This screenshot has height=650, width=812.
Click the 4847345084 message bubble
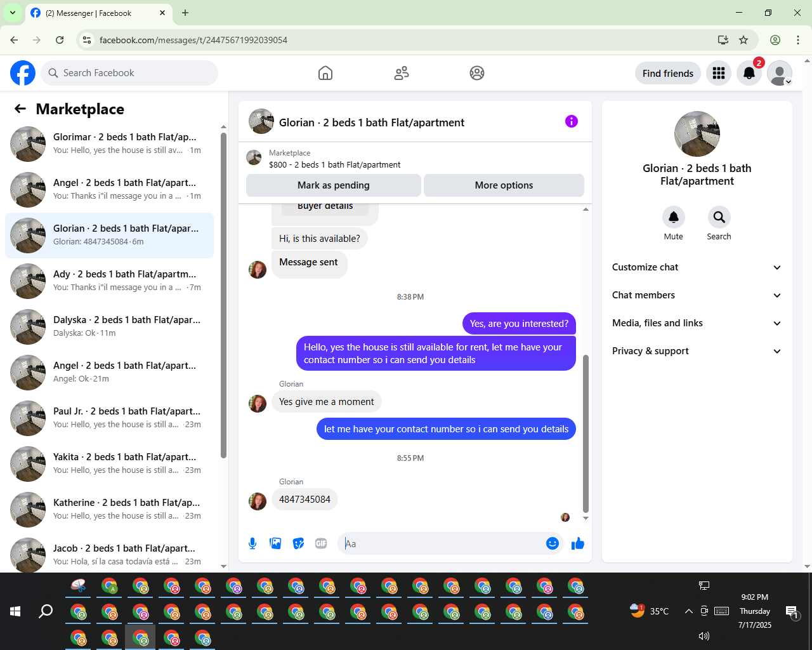click(x=305, y=500)
